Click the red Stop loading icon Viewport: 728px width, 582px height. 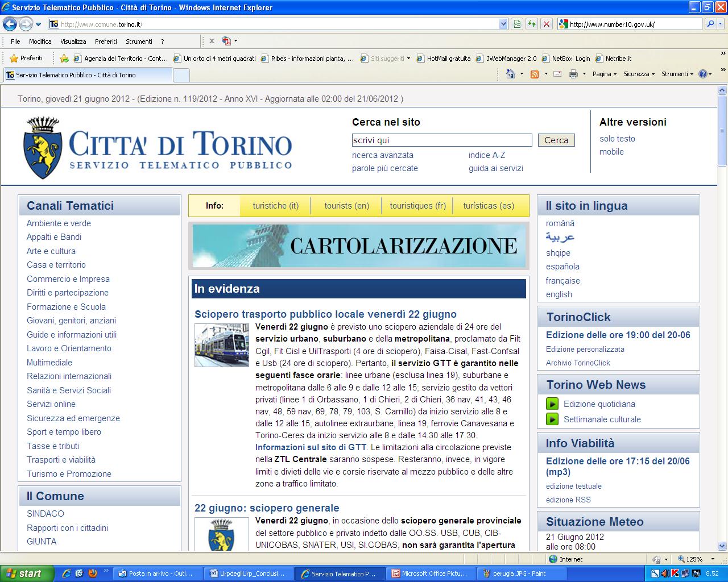[546, 24]
